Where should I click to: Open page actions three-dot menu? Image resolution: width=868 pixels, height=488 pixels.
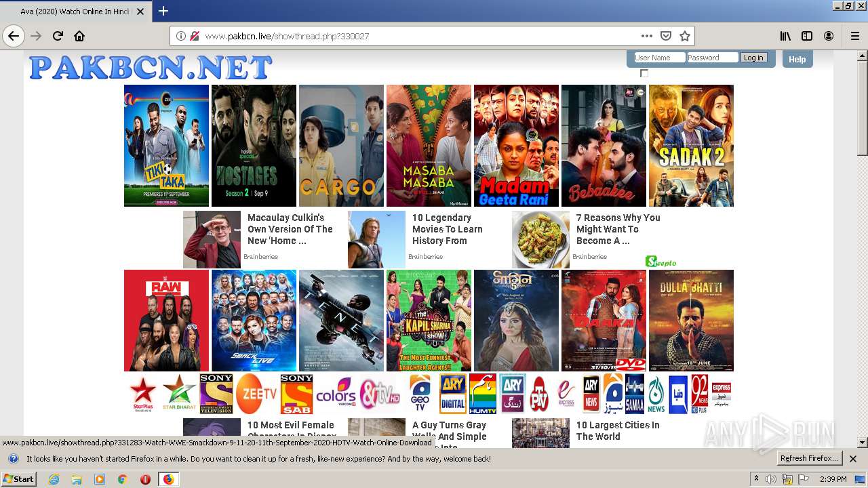(647, 36)
